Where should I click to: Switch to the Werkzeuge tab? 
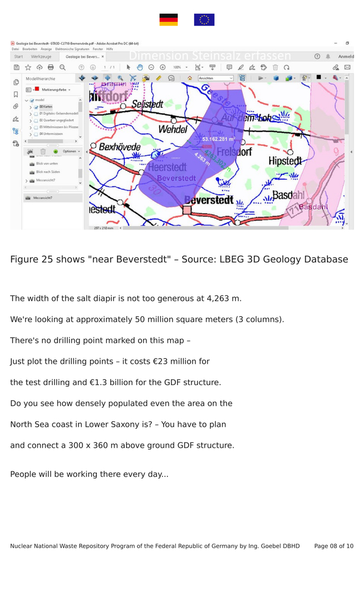tap(41, 57)
